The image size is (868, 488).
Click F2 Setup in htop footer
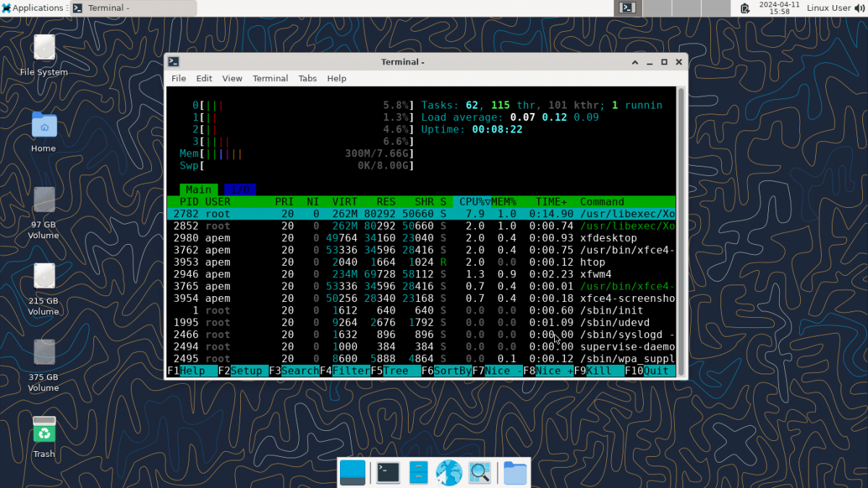[243, 371]
